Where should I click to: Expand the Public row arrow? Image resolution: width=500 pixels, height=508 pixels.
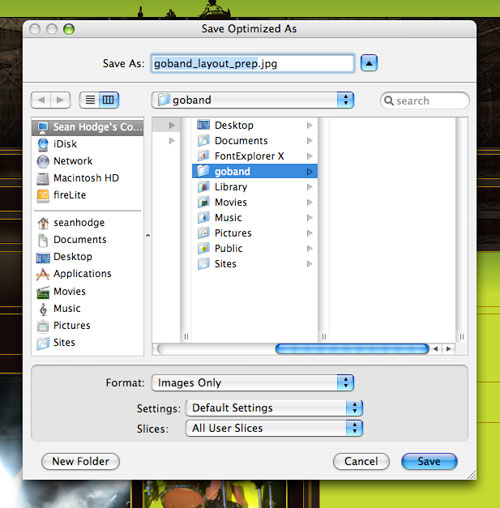[310, 248]
